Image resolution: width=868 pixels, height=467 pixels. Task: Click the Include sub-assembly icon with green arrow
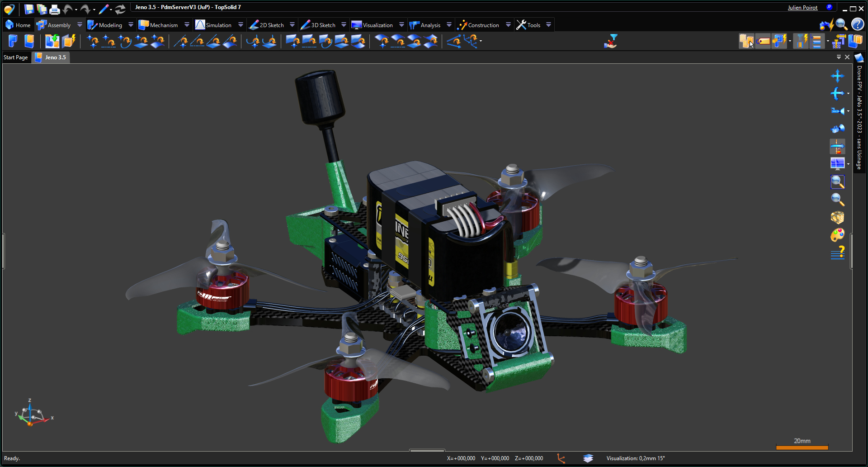coord(52,41)
